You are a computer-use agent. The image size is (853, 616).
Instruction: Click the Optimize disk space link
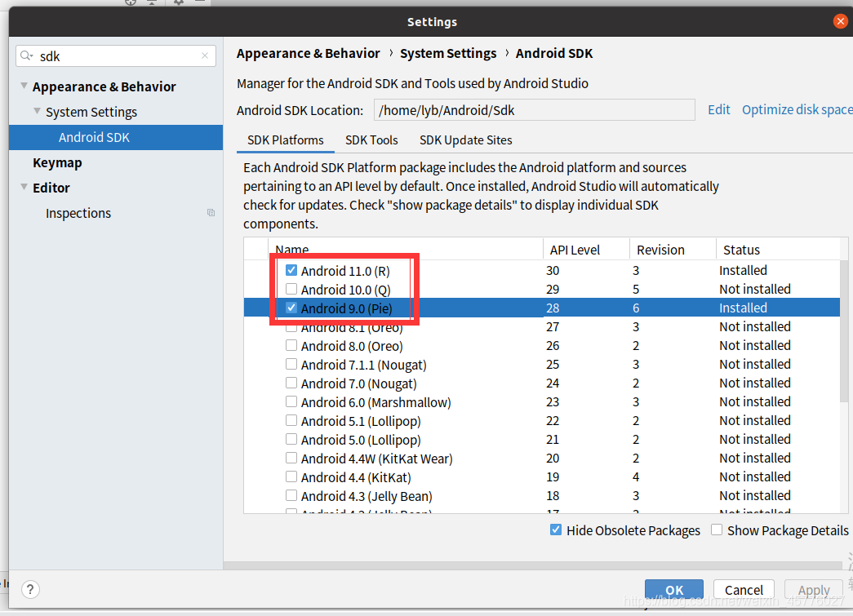click(797, 110)
